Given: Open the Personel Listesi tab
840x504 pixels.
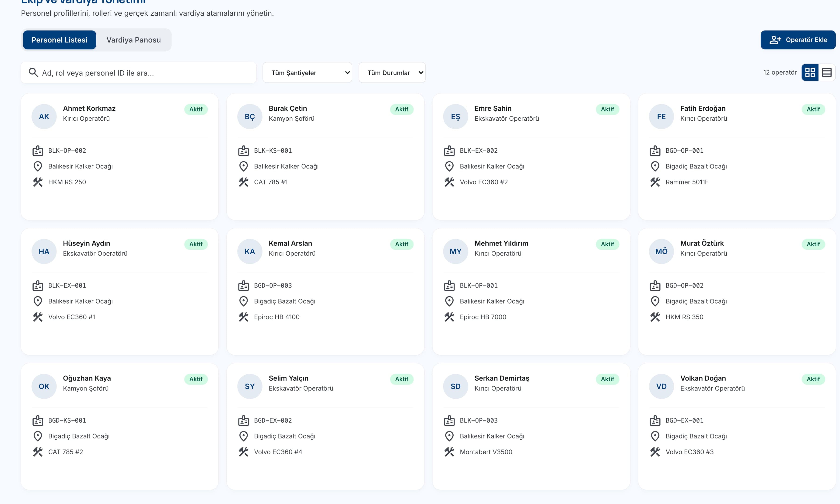Looking at the screenshot, I should [59, 40].
